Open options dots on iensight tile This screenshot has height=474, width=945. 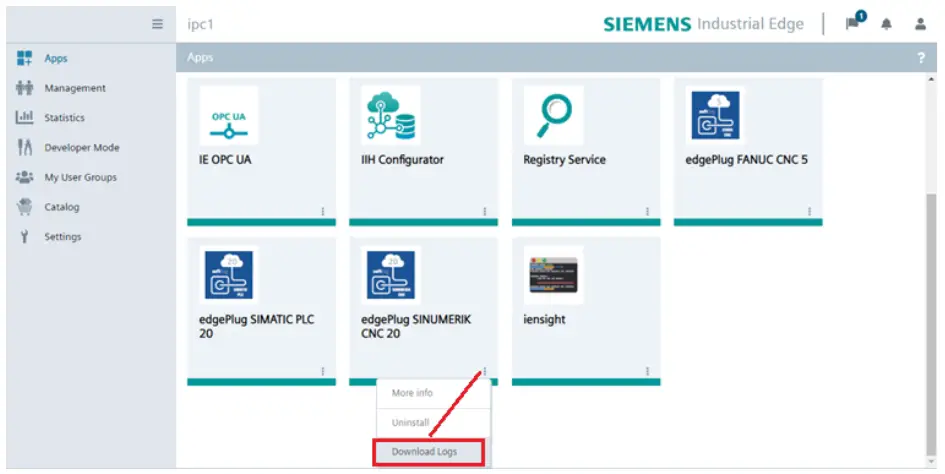647,371
